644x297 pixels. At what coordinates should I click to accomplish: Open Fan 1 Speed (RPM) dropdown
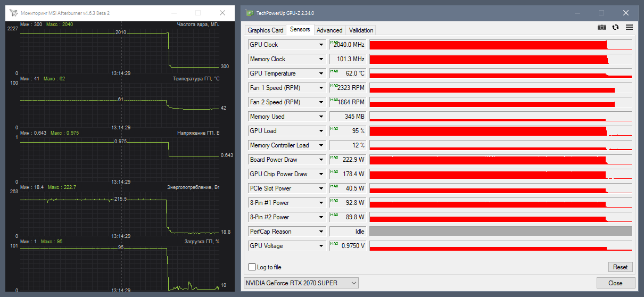click(321, 88)
